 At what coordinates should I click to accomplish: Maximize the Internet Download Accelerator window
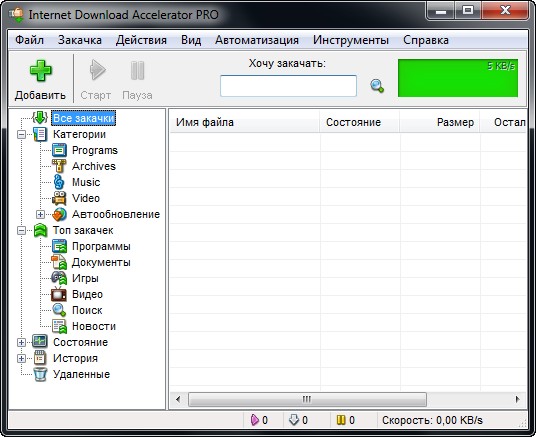(x=468, y=11)
